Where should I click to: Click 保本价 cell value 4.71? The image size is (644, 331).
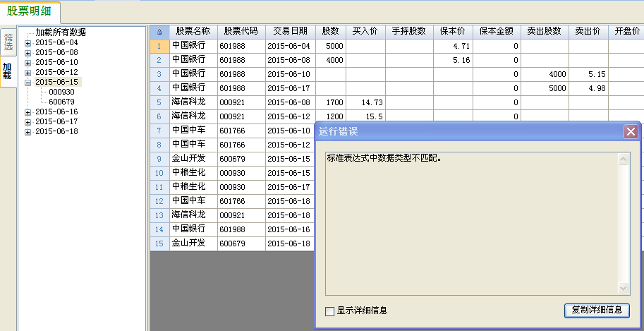[x=453, y=46]
